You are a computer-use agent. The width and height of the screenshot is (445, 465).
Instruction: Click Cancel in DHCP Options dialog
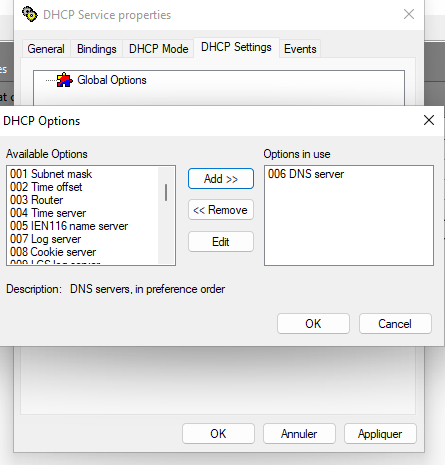click(x=395, y=324)
